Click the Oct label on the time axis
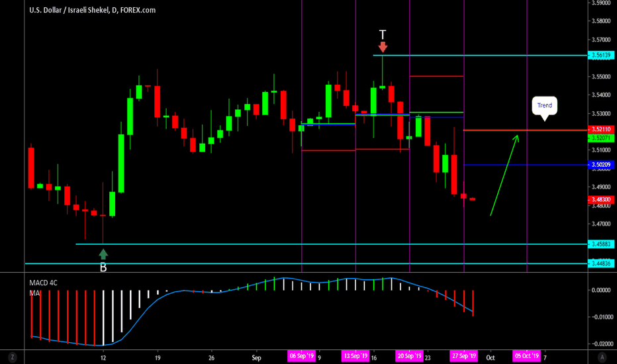The image size is (617, 364). click(x=491, y=357)
